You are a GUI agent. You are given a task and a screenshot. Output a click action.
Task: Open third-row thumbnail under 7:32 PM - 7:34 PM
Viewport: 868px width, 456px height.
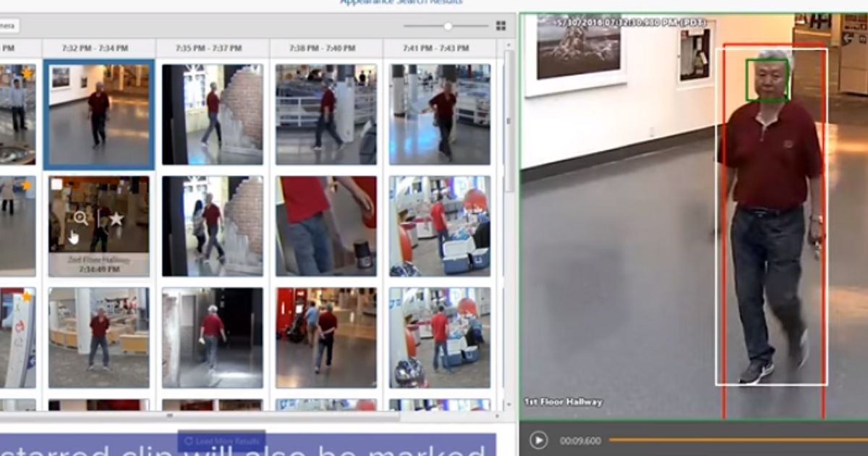click(x=98, y=338)
